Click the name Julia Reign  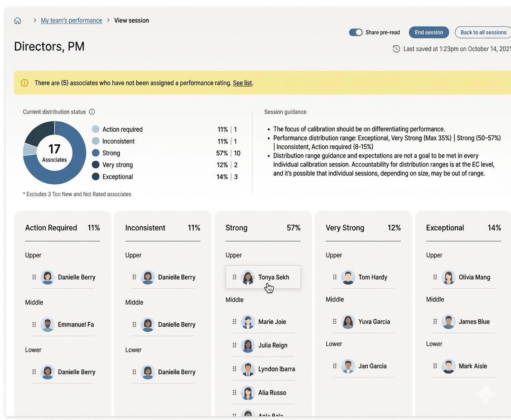point(273,345)
